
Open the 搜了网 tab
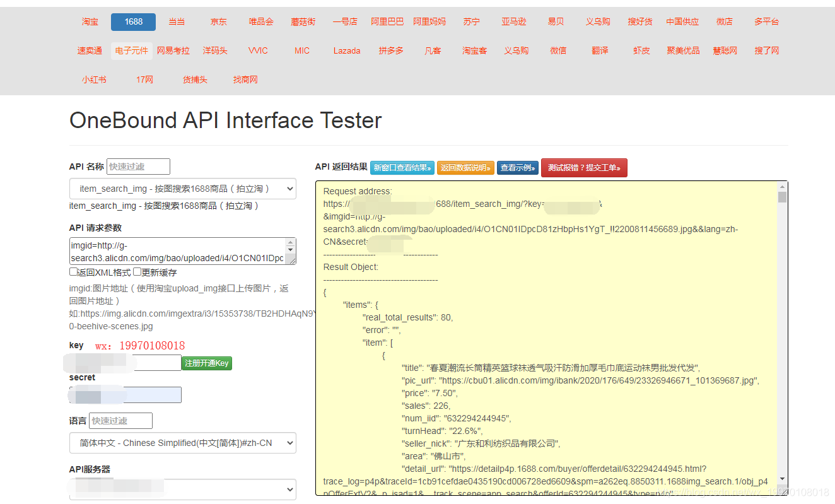767,50
